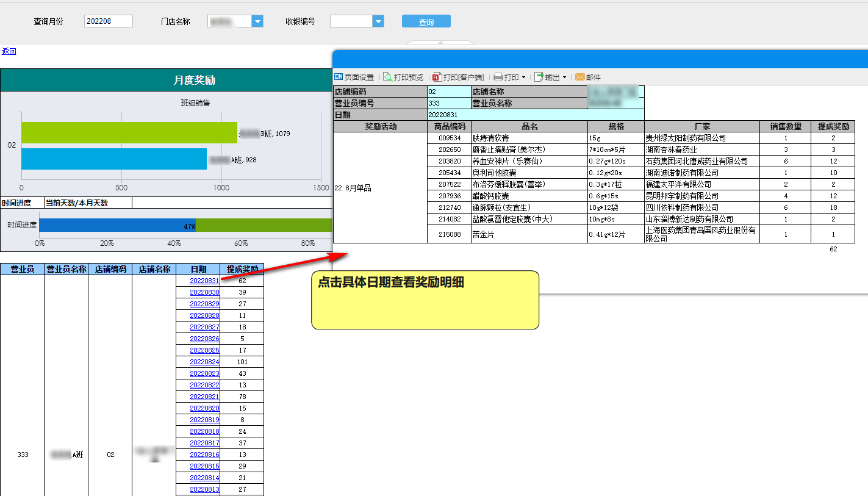Click the 收银编号 combo box field

[x=352, y=21]
